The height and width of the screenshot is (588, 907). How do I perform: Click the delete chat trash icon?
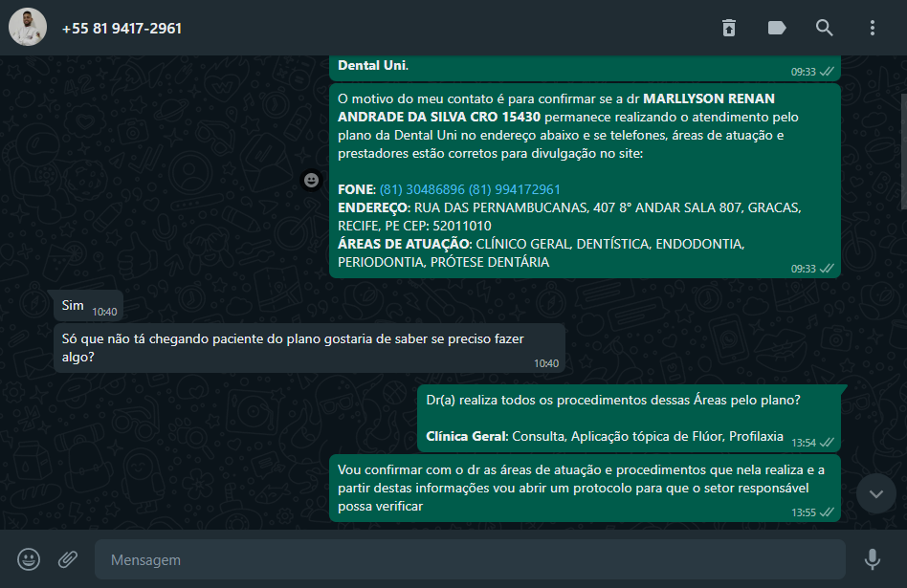[x=729, y=28]
